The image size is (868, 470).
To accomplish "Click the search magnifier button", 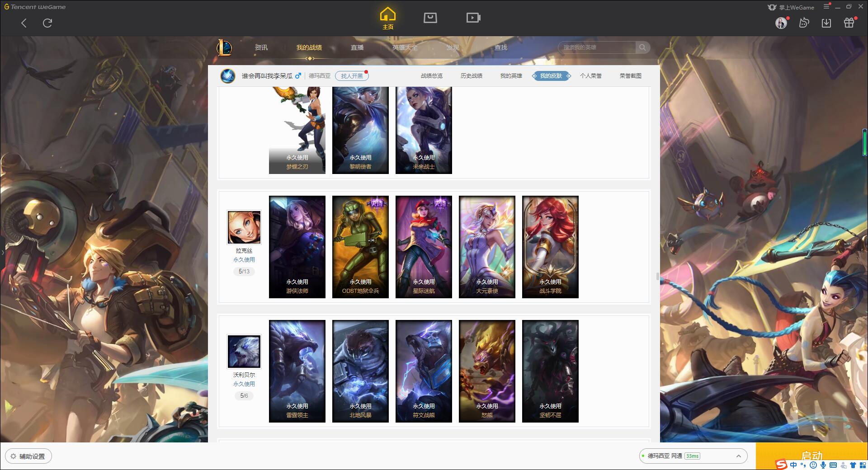I will [x=642, y=47].
